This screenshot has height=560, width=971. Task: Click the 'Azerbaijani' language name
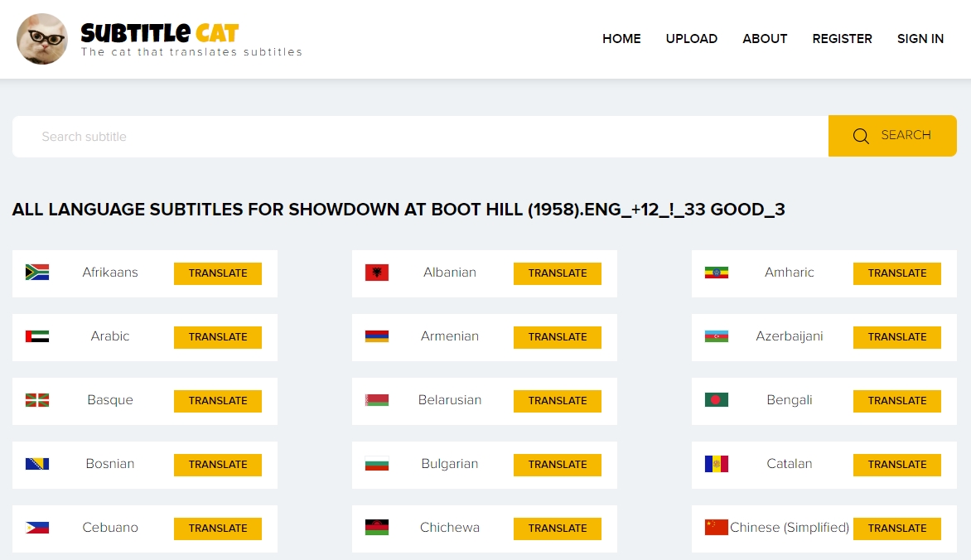(789, 336)
